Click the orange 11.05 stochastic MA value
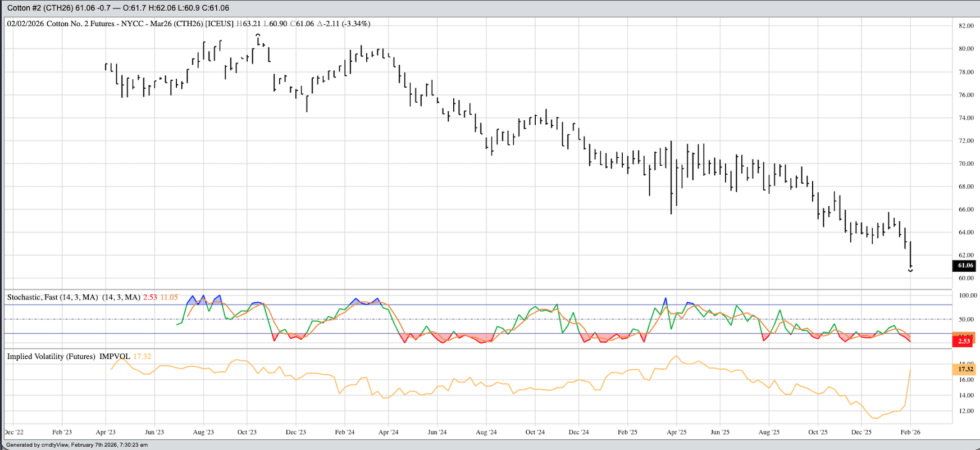Image resolution: width=980 pixels, height=450 pixels. 169,297
